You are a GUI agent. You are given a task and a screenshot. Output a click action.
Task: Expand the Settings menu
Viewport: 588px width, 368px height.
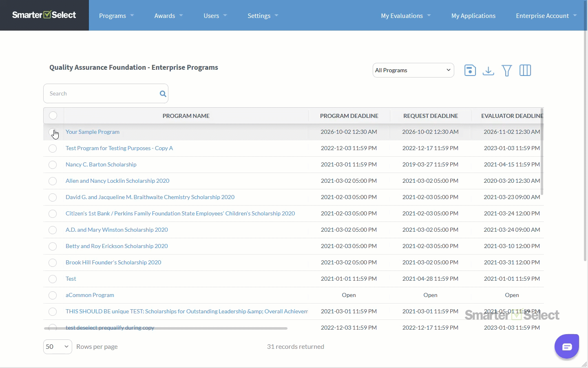[x=263, y=16]
